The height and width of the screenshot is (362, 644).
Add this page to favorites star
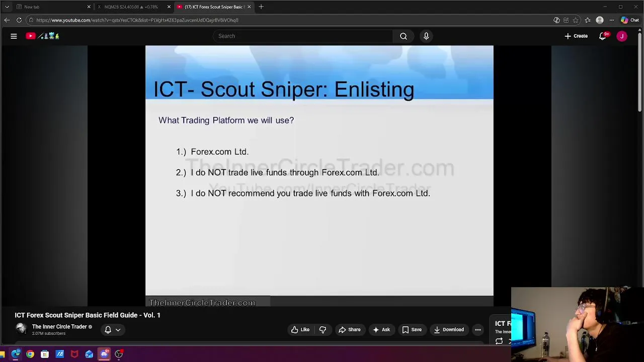tap(576, 20)
